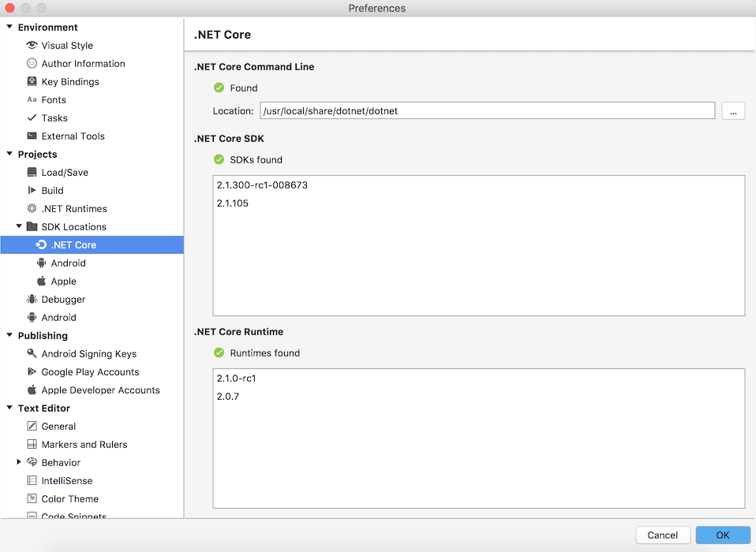The height and width of the screenshot is (552, 756).
Task: Collapse the Environment section
Action: tap(9, 27)
